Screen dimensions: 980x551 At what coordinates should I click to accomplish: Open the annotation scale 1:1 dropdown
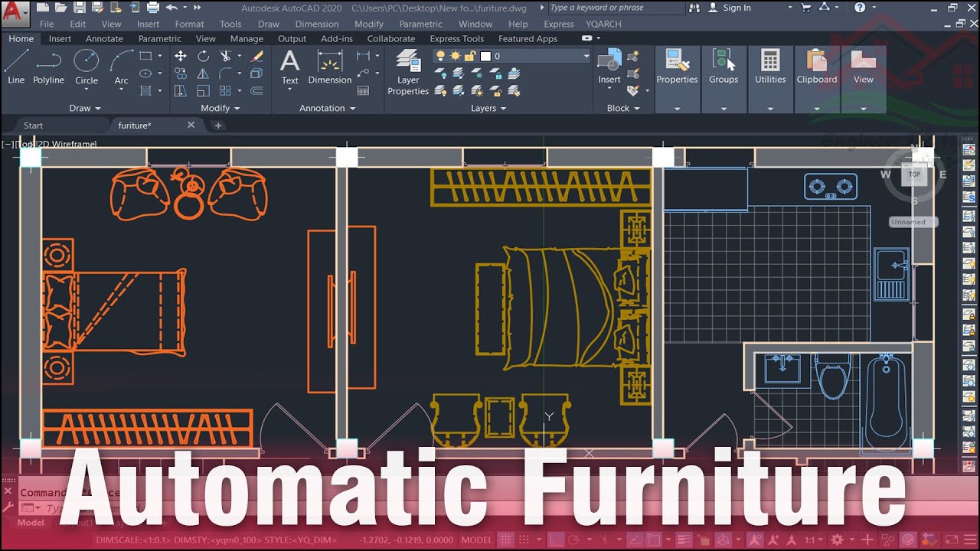click(x=813, y=540)
